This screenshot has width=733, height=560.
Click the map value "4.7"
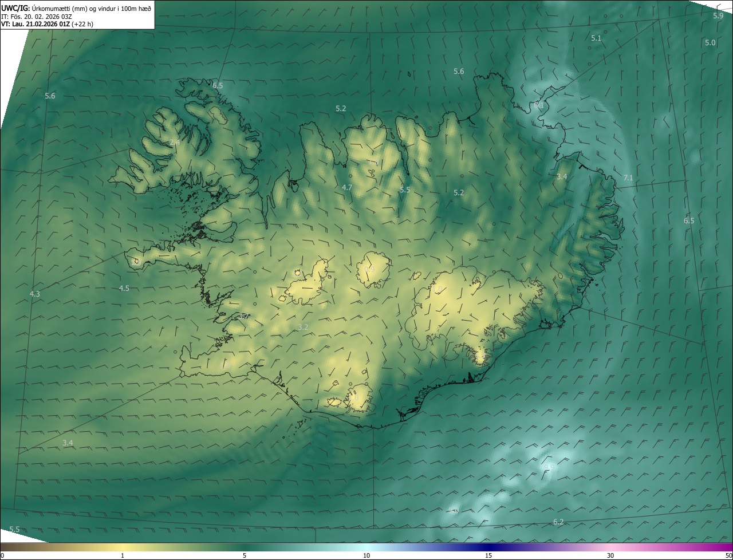pyautogui.click(x=347, y=187)
